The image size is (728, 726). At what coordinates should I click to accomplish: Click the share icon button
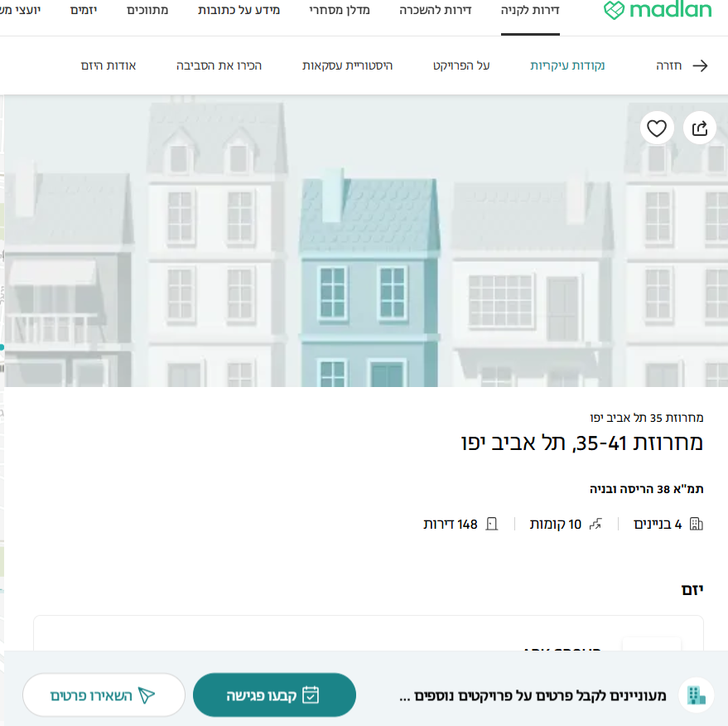(700, 128)
